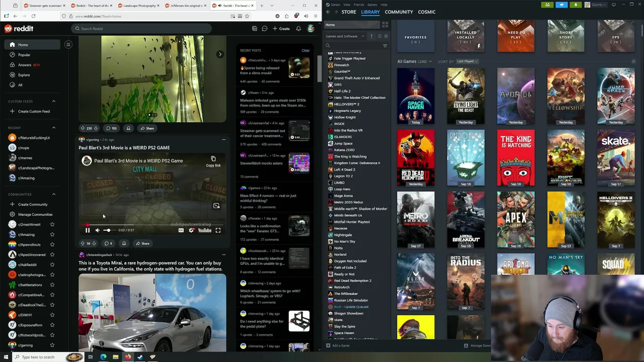644x362 pixels.
Task: Favorite r/battlestations with star
Action: click(52, 285)
